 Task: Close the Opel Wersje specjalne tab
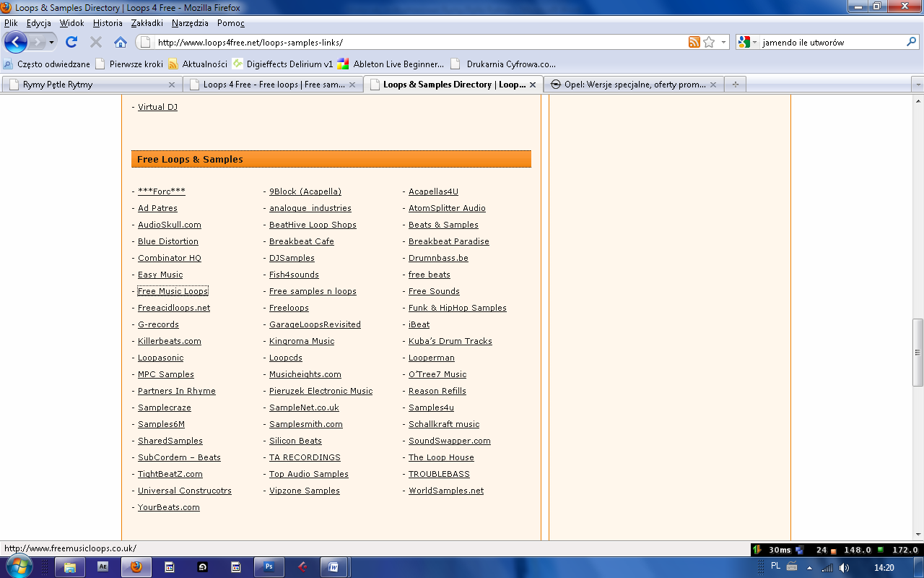[x=713, y=85]
